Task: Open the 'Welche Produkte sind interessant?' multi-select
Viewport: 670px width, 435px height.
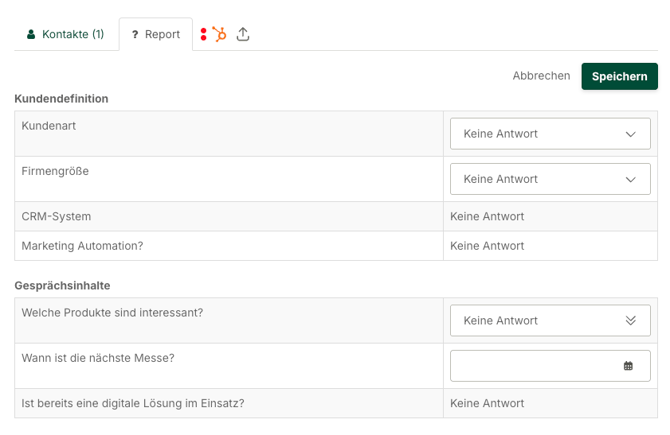Action: pos(550,321)
